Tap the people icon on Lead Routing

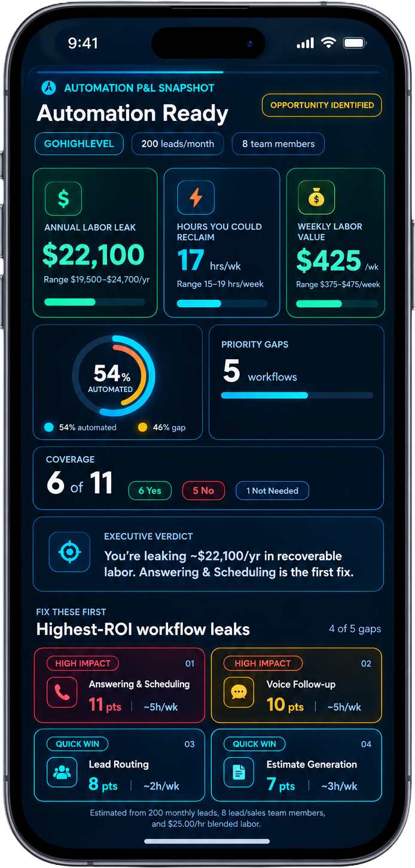[62, 772]
